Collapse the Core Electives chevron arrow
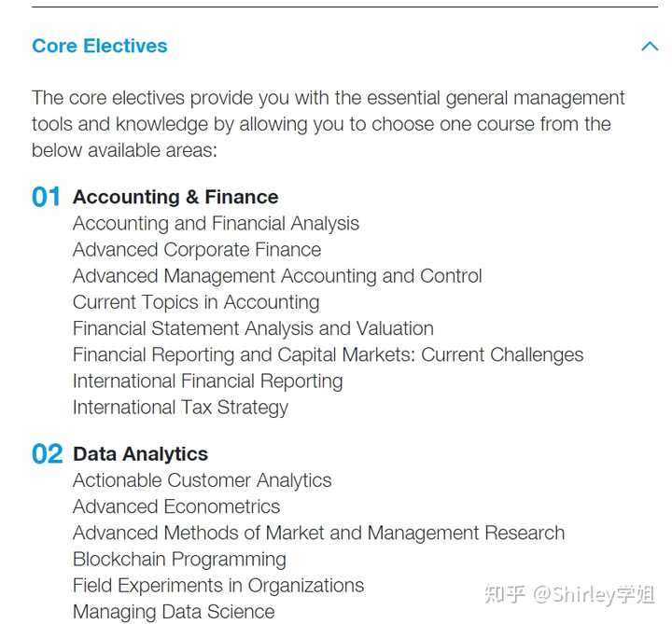The image size is (672, 624). click(x=650, y=46)
